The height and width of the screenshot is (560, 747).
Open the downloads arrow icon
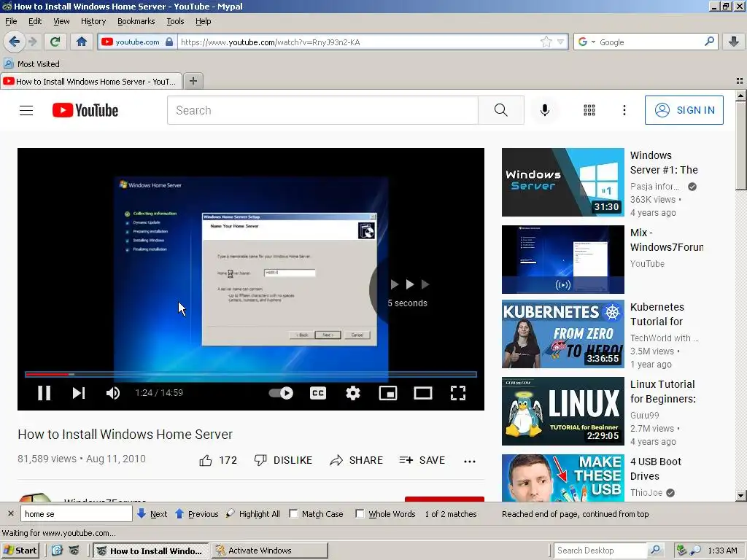point(734,42)
